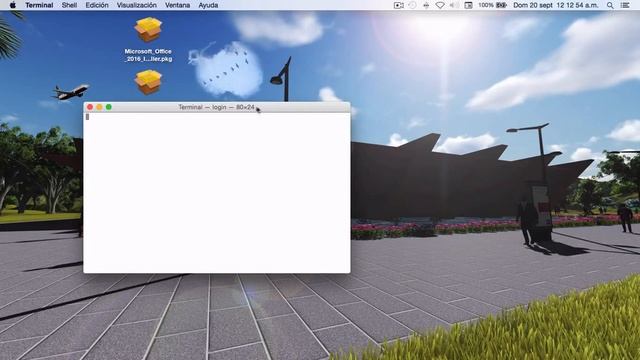Image resolution: width=640 pixels, height=360 pixels.
Task: Open the Wi-Fi status menu
Action: tap(440, 5)
